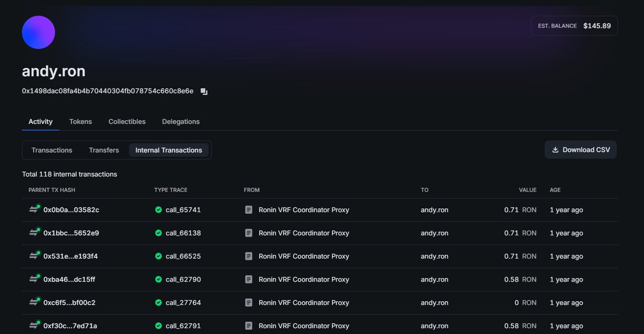Click contract icon in the call_62791 row
Viewport: 644px width, 334px height.
(x=248, y=325)
